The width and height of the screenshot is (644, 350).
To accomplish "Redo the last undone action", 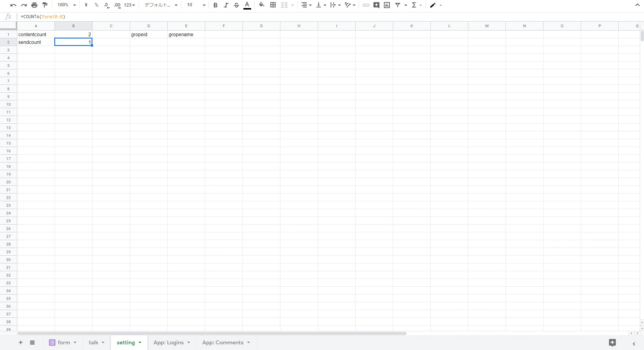I will (x=24, y=5).
